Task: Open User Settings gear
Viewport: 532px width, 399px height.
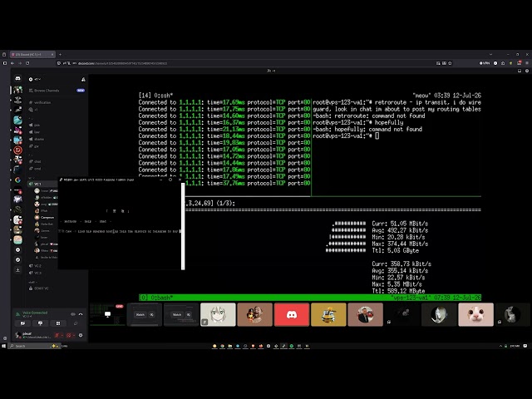Action: 81,335
